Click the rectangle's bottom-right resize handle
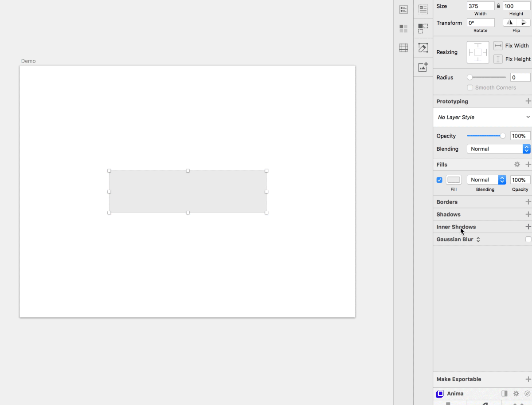This screenshot has height=405, width=532. coord(266,212)
